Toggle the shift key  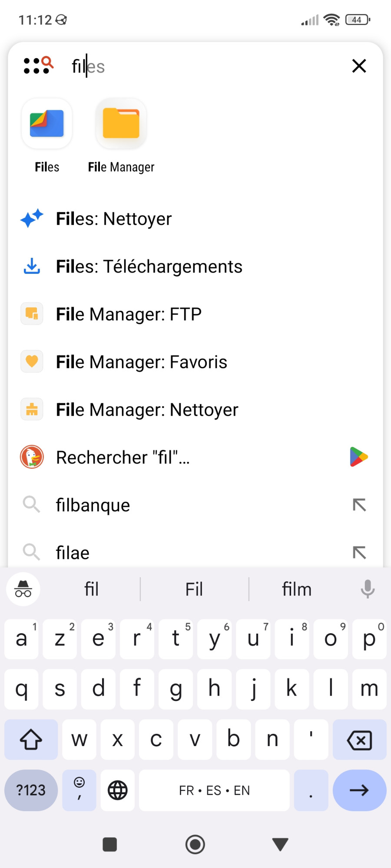pyautogui.click(x=31, y=739)
